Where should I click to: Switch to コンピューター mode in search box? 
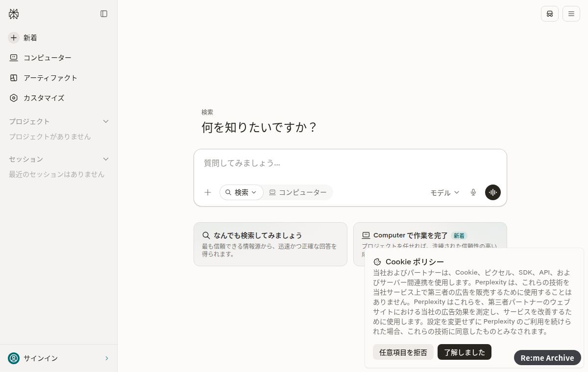coord(298,192)
